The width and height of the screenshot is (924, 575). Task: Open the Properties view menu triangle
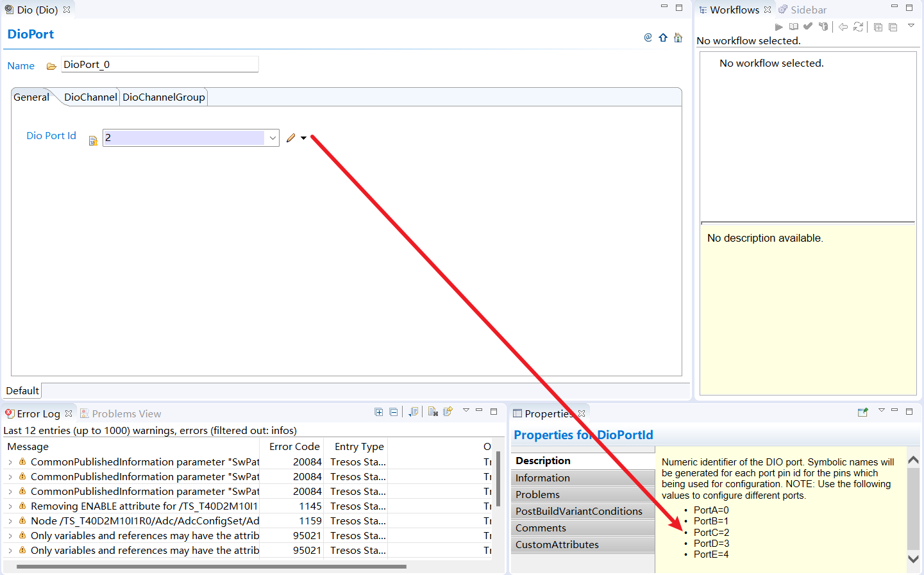click(882, 410)
